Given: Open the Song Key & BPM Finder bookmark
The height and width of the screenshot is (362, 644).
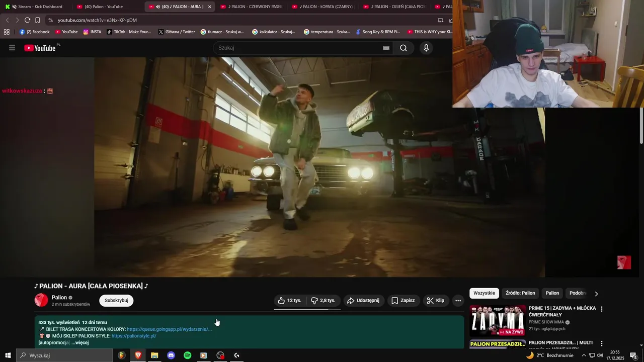Looking at the screenshot, I should click(377, 32).
